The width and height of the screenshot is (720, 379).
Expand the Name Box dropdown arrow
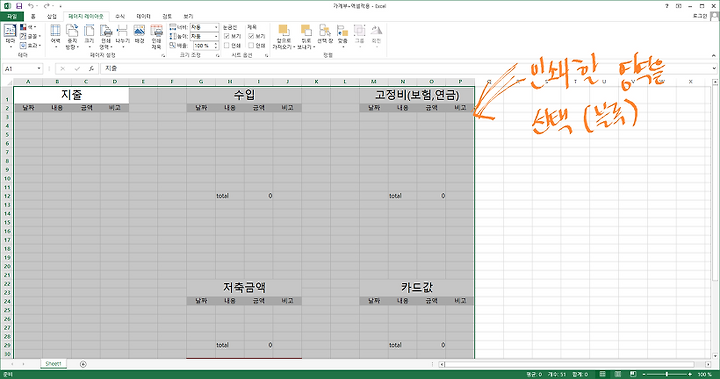click(39, 69)
